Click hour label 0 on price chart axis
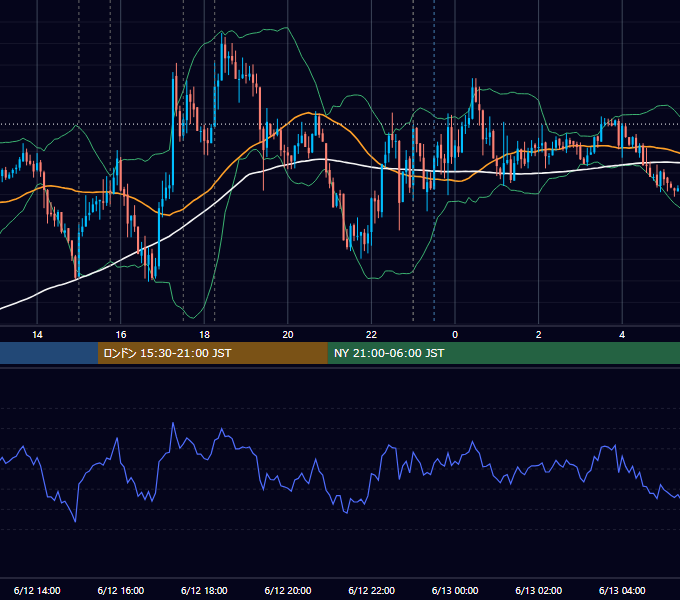This screenshot has height=600, width=680. (455, 334)
